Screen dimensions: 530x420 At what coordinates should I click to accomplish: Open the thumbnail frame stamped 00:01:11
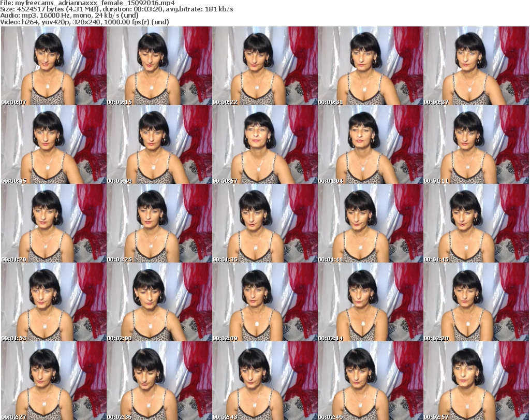pos(476,144)
